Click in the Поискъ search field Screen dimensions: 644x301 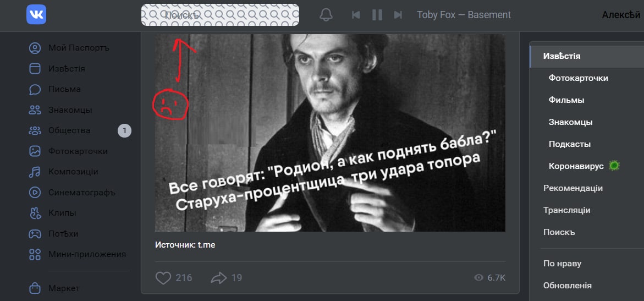[220, 15]
